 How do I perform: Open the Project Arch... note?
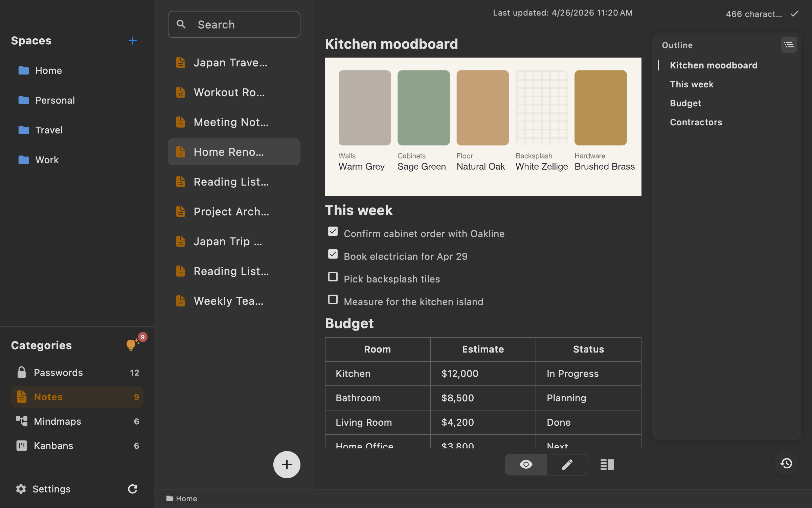[234, 212]
